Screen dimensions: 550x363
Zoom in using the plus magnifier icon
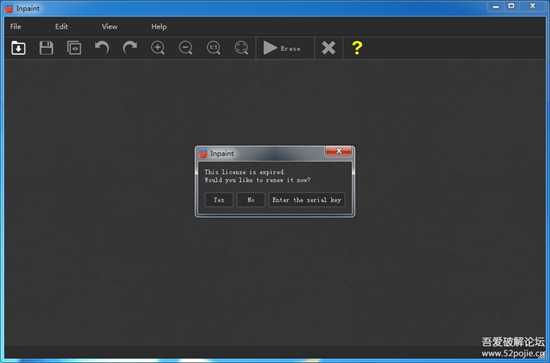[x=158, y=48]
